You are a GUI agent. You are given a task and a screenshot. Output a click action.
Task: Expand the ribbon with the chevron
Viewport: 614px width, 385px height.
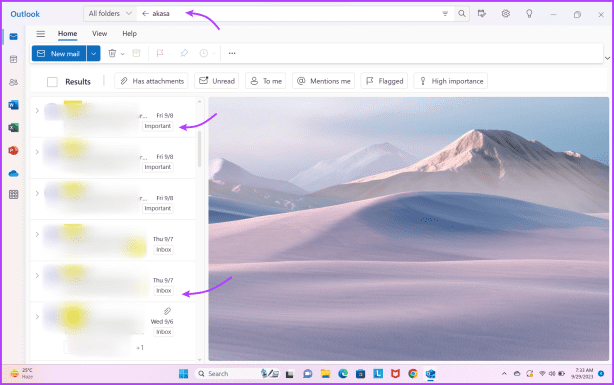[607, 58]
